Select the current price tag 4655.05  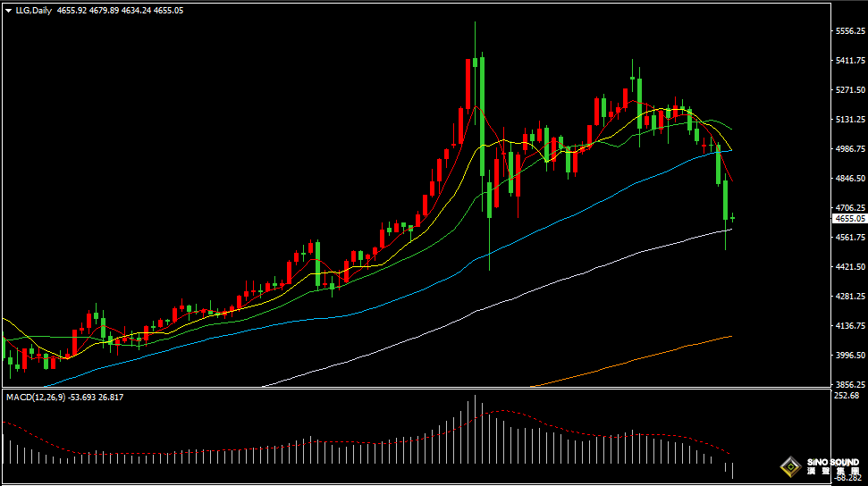(x=849, y=219)
